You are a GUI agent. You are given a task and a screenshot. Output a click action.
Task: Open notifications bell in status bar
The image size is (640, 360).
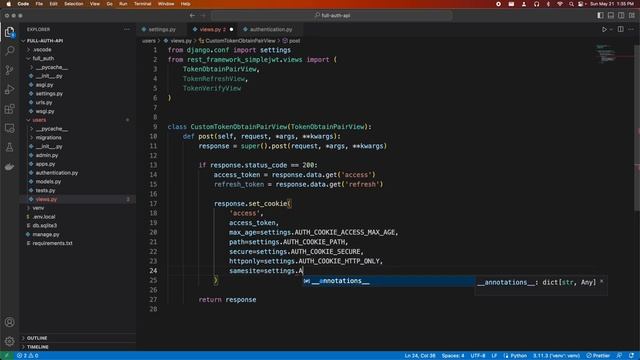(x=631, y=356)
